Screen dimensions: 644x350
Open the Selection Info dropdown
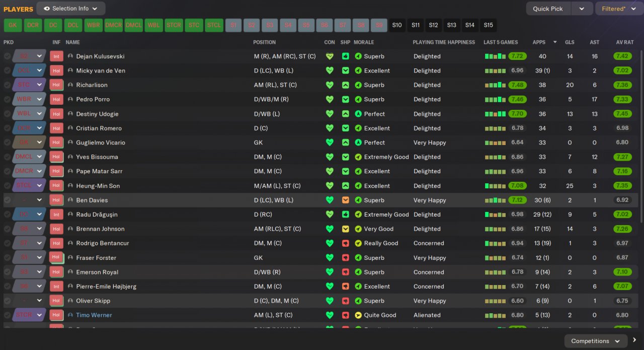[71, 9]
